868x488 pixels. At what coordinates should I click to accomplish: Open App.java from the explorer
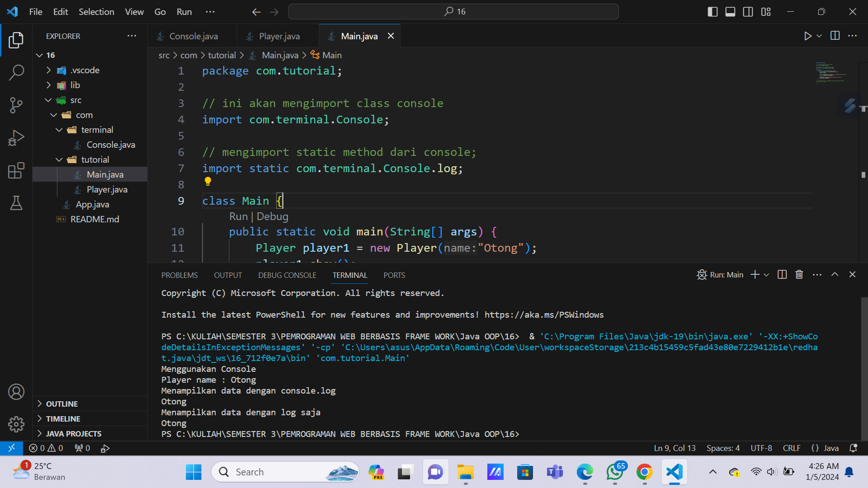tap(92, 205)
